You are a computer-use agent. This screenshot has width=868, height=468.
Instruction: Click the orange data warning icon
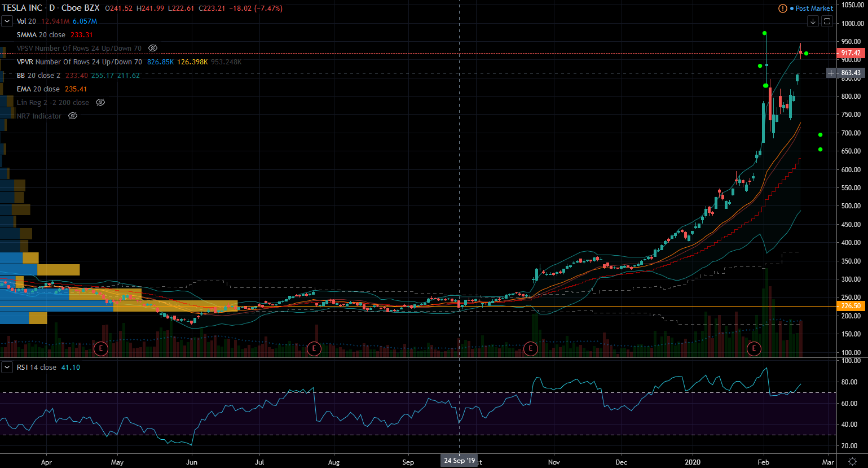pyautogui.click(x=782, y=8)
